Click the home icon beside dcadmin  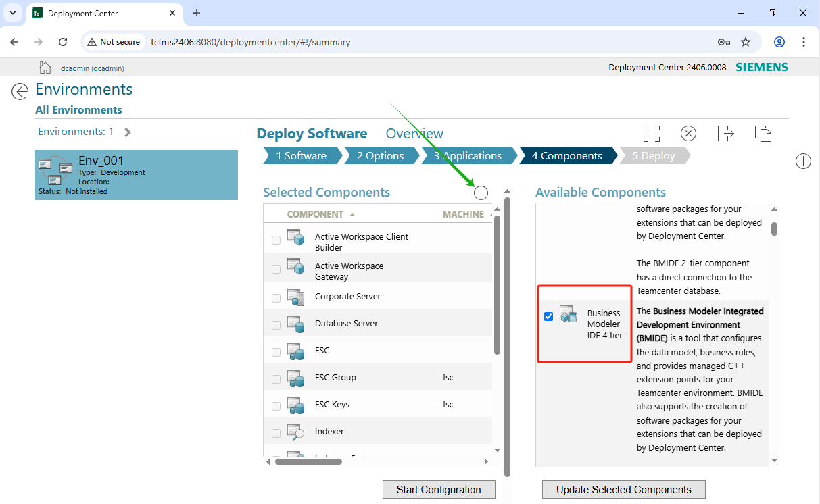pyautogui.click(x=45, y=67)
